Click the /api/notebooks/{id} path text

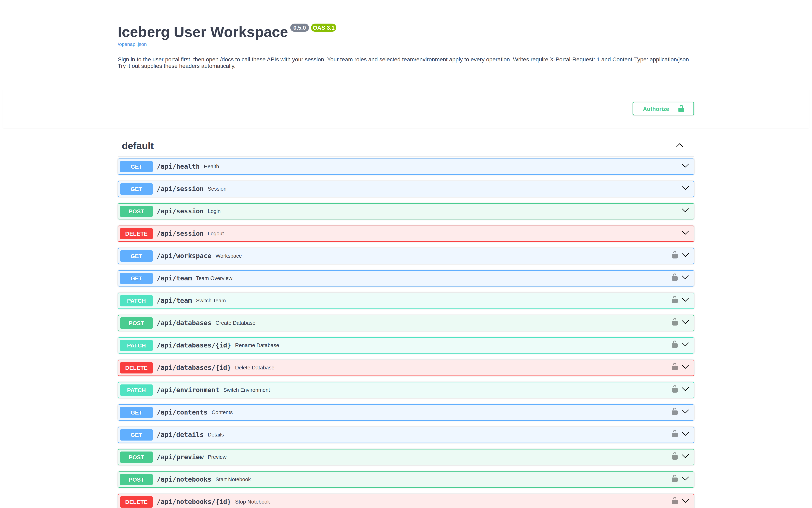point(194,502)
